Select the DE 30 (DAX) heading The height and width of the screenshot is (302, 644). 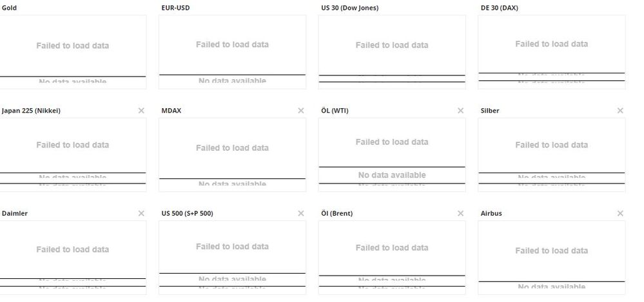click(x=499, y=8)
